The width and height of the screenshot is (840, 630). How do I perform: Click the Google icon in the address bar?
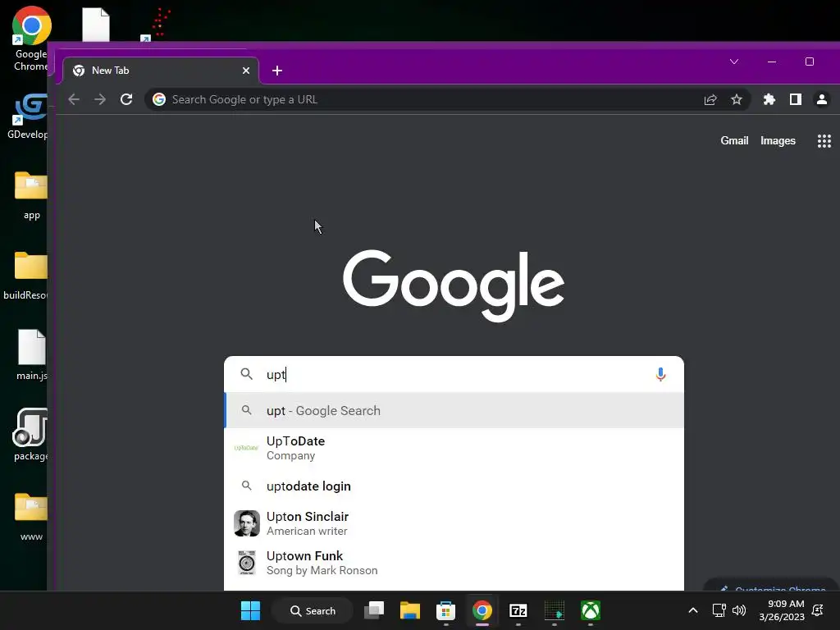pyautogui.click(x=159, y=99)
